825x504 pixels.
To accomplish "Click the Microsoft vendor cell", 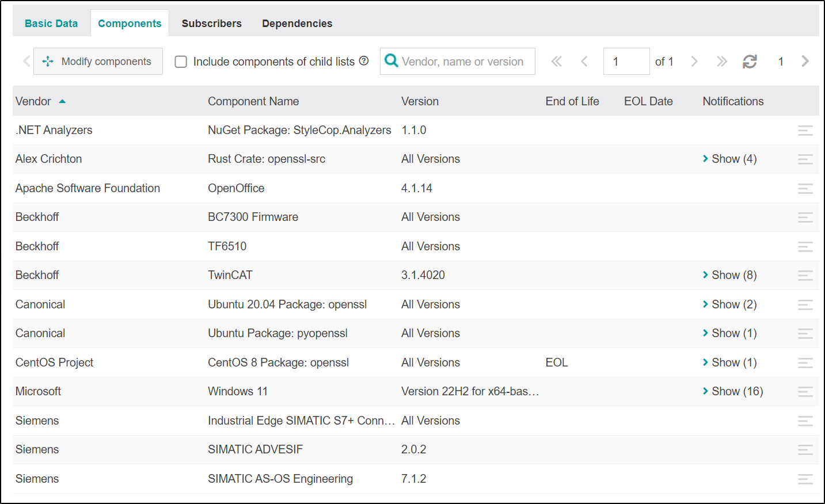I will click(38, 391).
